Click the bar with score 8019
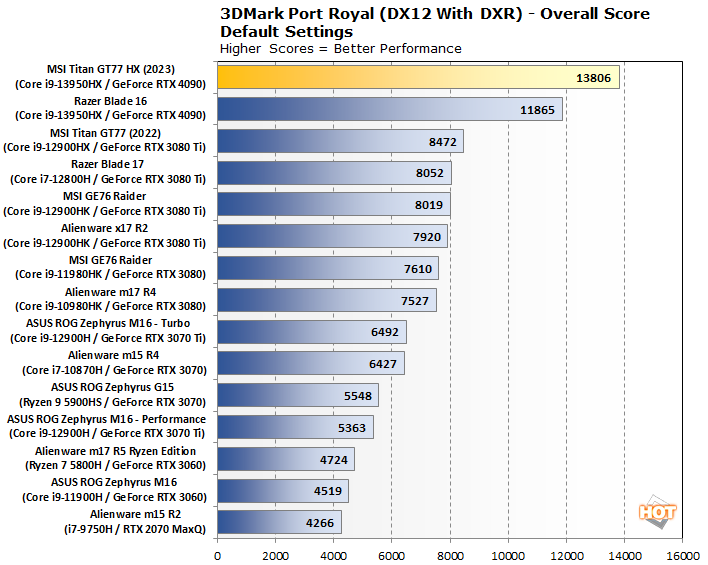 point(334,205)
